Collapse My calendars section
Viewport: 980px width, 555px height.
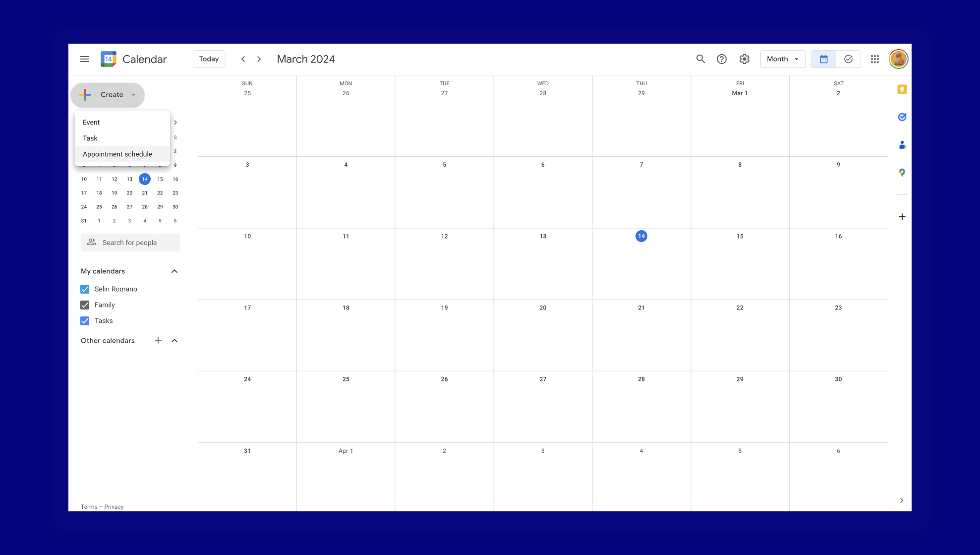pos(174,271)
